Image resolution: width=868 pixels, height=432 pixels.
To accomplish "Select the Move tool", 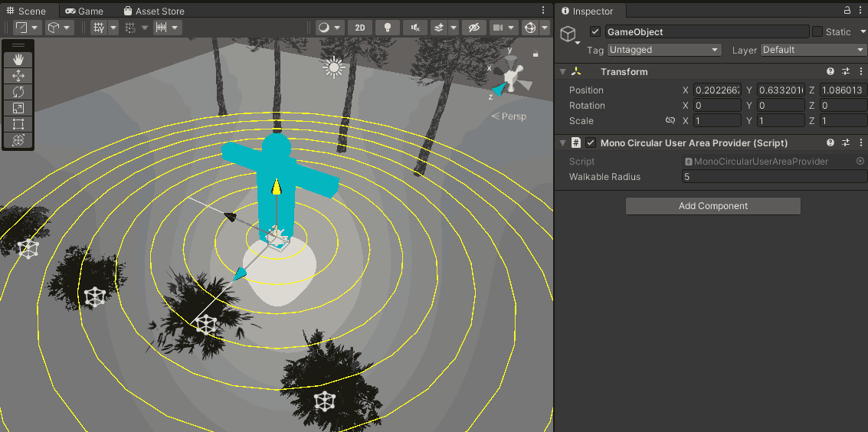I will pos(18,76).
